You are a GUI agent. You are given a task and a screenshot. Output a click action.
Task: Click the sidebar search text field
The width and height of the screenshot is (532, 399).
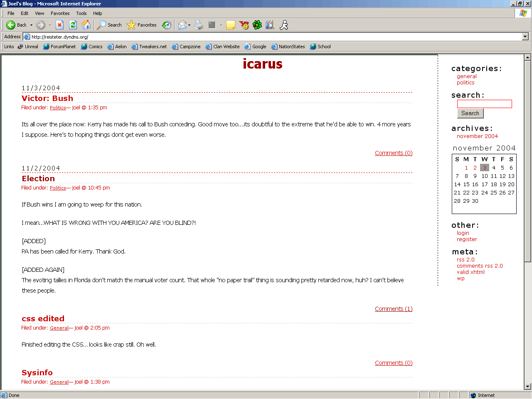point(485,104)
